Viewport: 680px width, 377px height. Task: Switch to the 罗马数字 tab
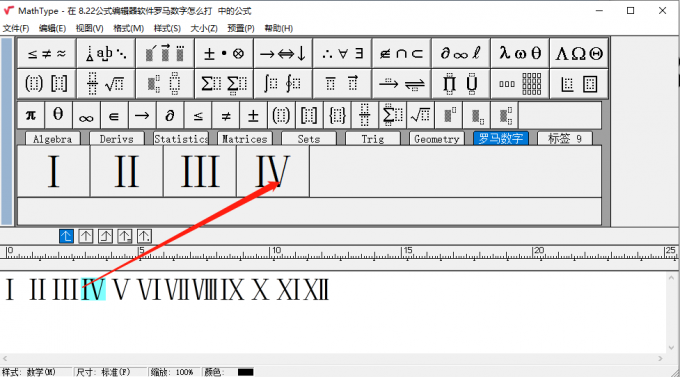tap(501, 138)
